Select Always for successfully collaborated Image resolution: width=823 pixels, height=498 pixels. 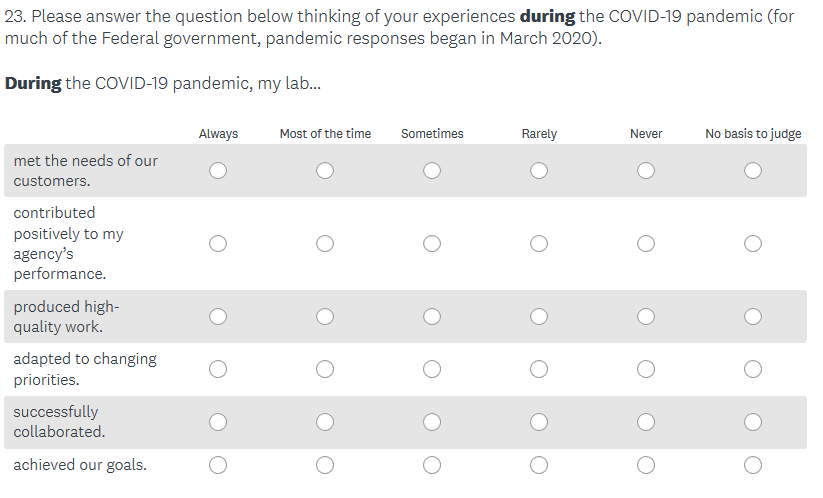pos(218,422)
